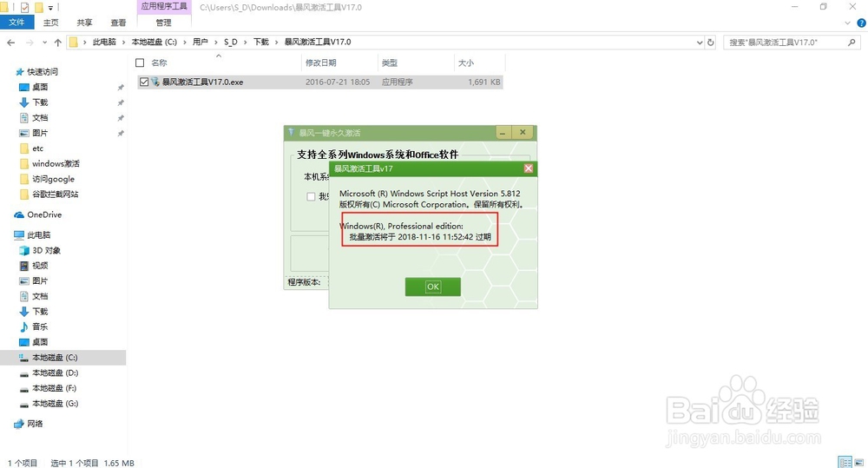The height and width of the screenshot is (468, 868).
Task: Click the pin icon next to 桌面
Action: [x=120, y=88]
